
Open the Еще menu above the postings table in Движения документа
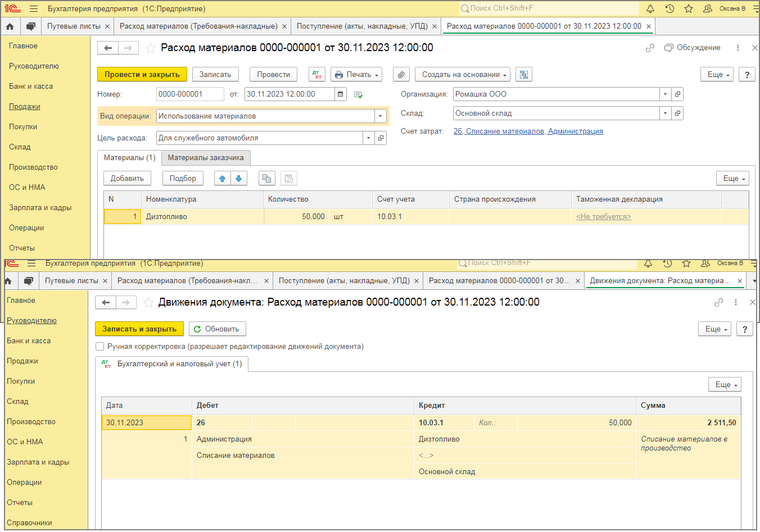click(725, 385)
